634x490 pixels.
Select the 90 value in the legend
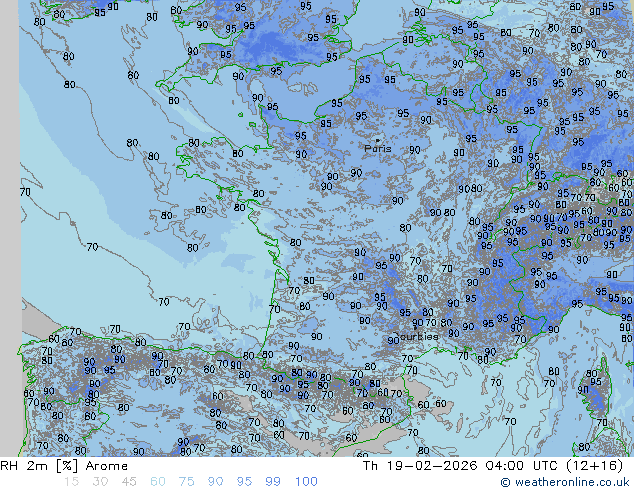[216, 482]
